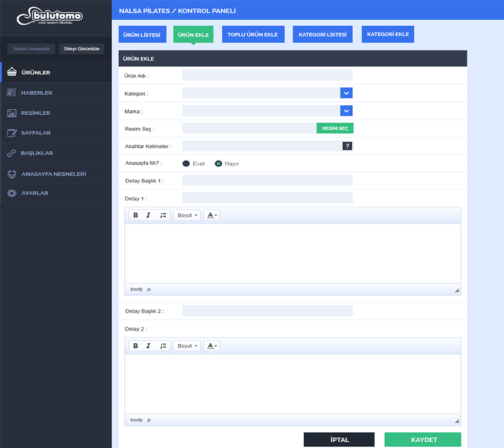
Task: Click the İPTAL button
Action: (339, 440)
